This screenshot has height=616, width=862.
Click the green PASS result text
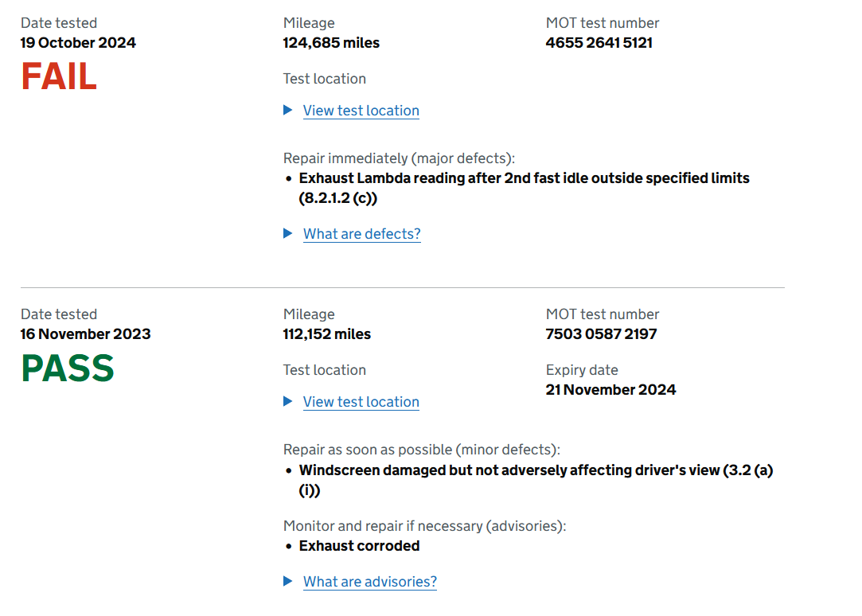[x=68, y=368]
